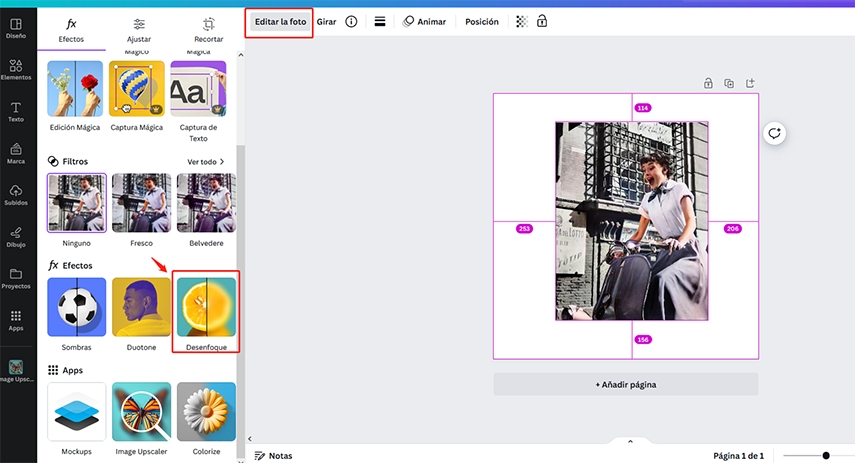Expand the page thumbnails chevron

tap(630, 441)
